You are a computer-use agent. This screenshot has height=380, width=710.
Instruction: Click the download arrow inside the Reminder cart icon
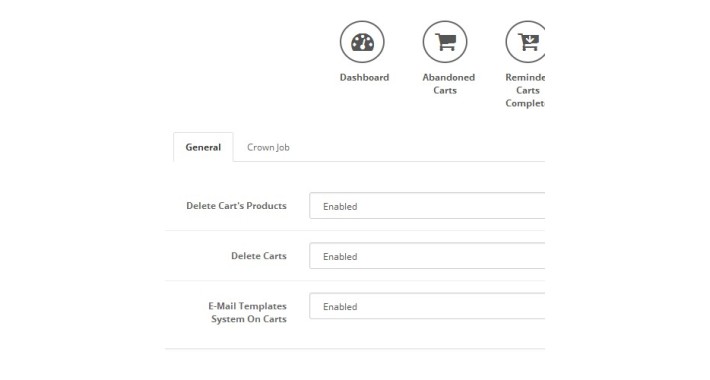point(531,39)
